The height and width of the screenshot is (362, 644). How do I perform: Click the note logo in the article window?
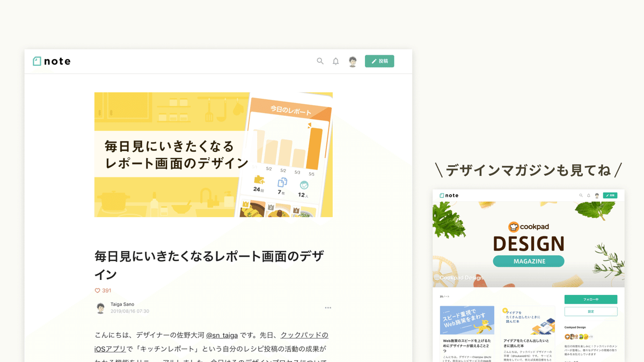pyautogui.click(x=52, y=61)
